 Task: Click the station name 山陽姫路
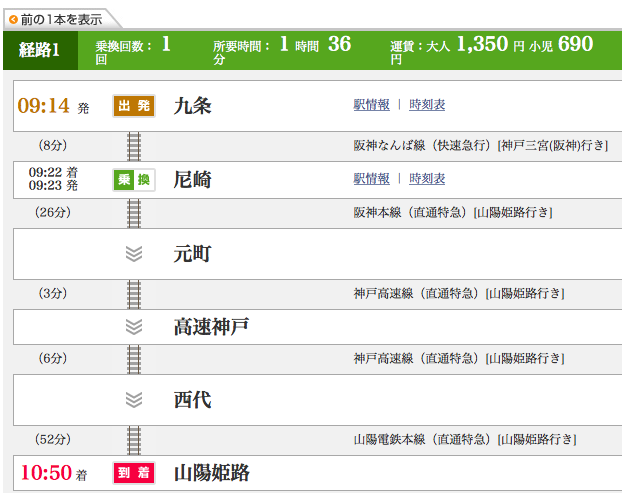click(211, 473)
